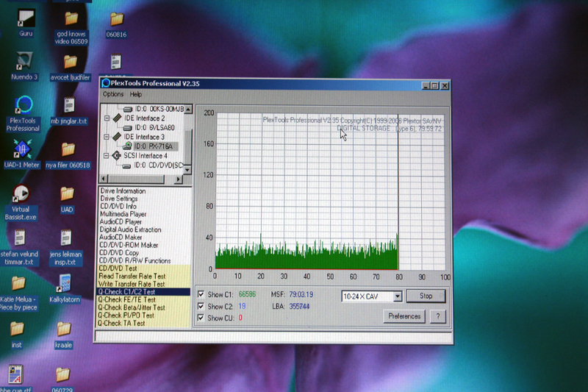This screenshot has height=392, width=588.
Task: Open the Preferences dialog
Action: click(404, 316)
